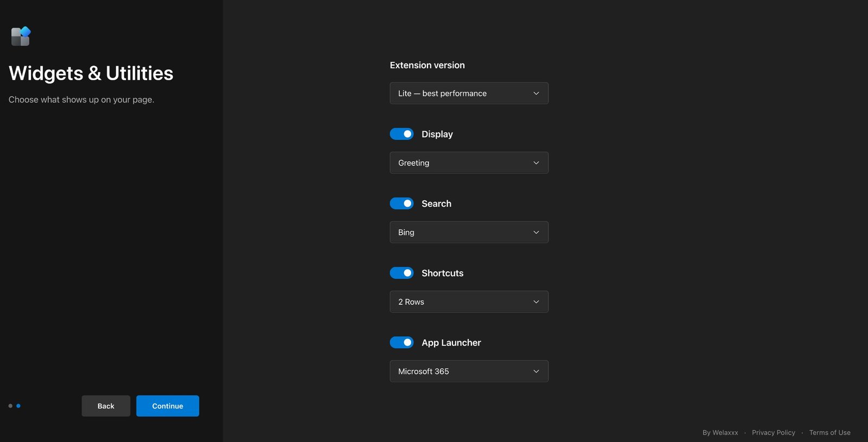Select the second step indicator dot
Viewport: 868px width, 442px height.
click(x=18, y=406)
